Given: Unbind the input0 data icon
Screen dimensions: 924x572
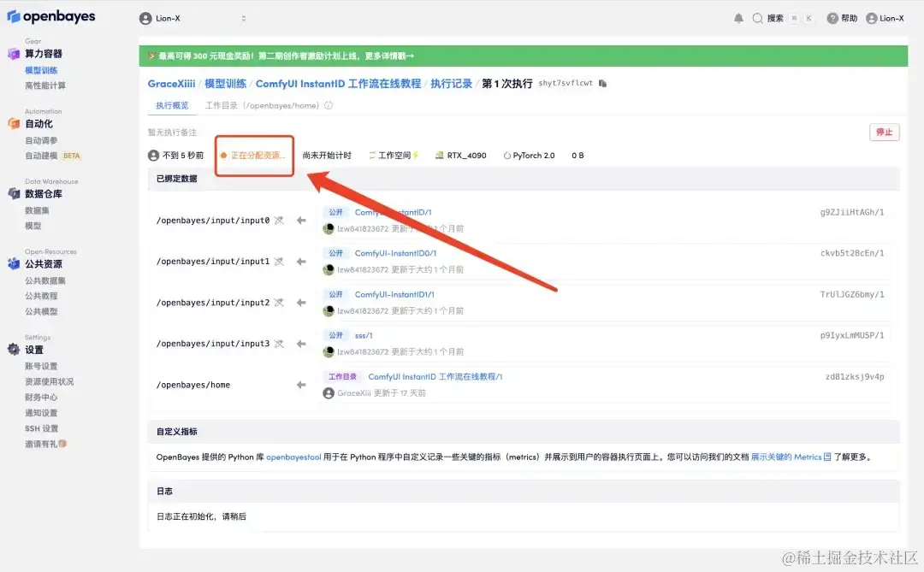Looking at the screenshot, I should coord(279,221).
